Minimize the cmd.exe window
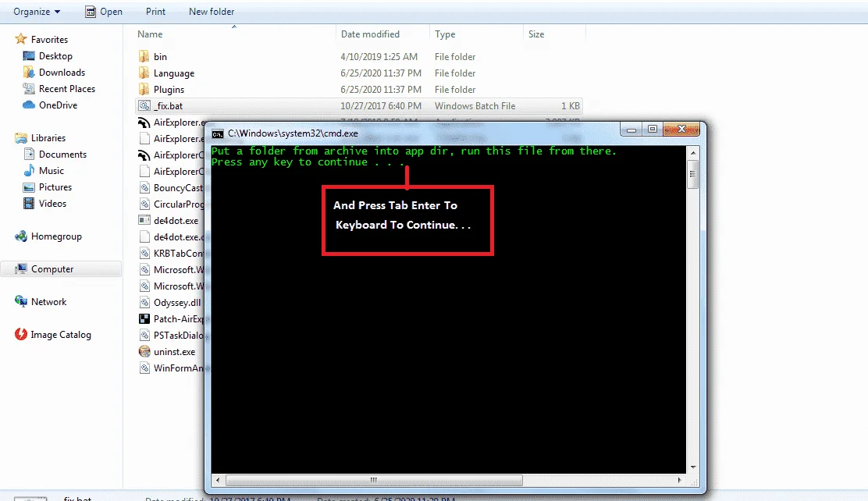Viewport: 868px width, 501px height. (x=631, y=130)
